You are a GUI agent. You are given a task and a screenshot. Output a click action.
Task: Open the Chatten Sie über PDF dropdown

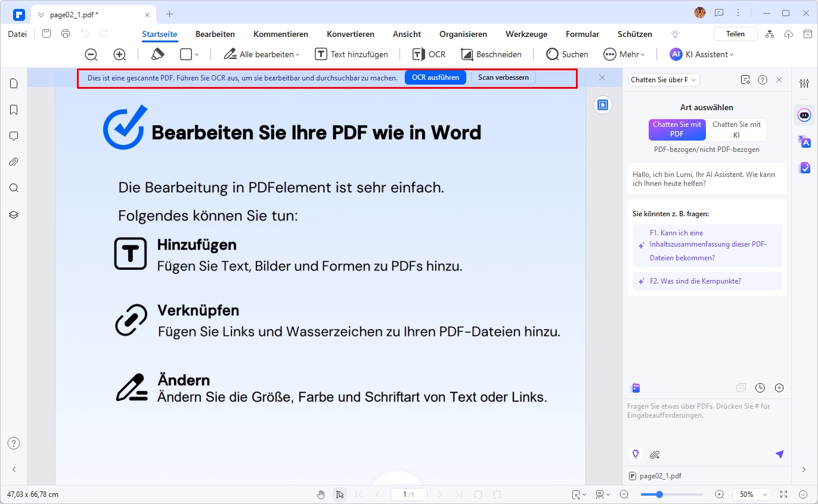(664, 79)
